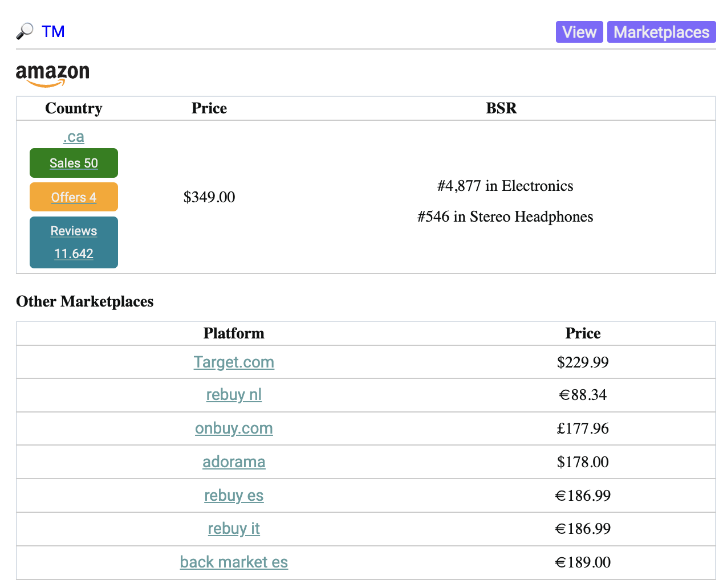723x588 pixels.
Task: Open the orange Offers 4 button
Action: (x=74, y=197)
